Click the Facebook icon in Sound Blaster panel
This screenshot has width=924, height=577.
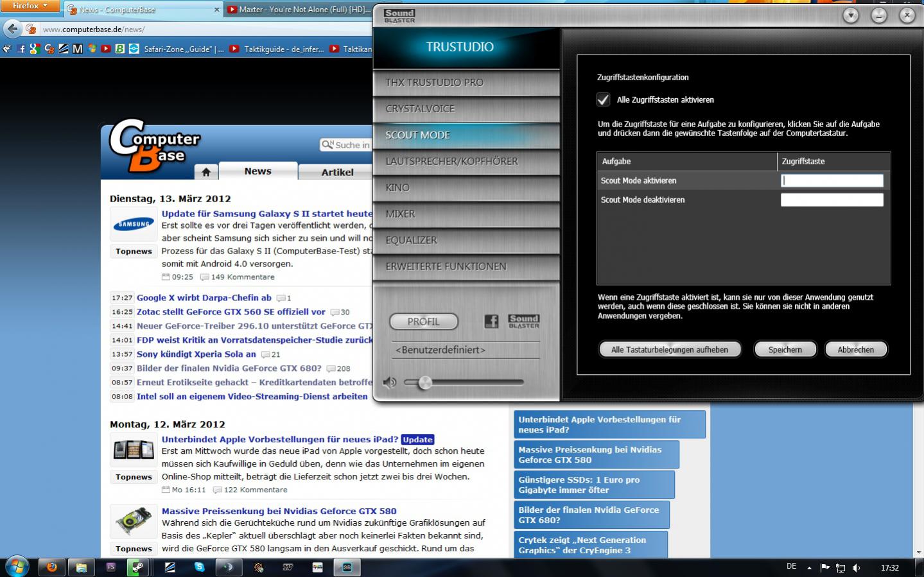click(x=491, y=322)
